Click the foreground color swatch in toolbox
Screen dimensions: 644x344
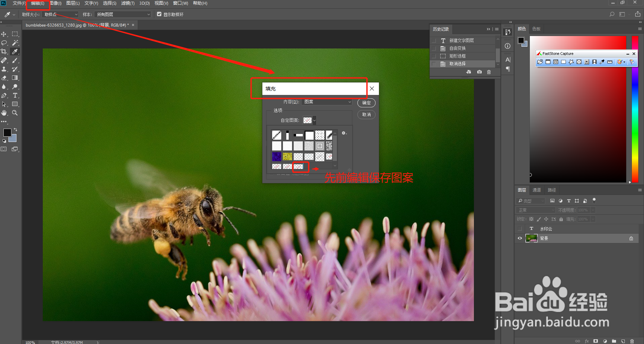7,133
